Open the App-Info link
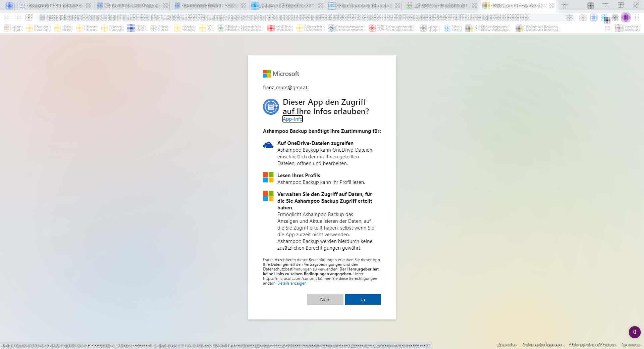 (292, 119)
